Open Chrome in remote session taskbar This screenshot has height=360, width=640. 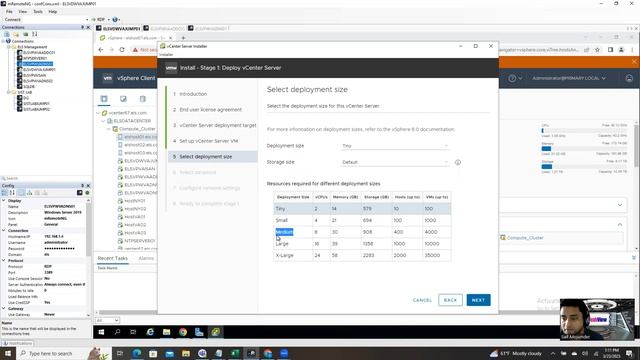tap(183, 332)
